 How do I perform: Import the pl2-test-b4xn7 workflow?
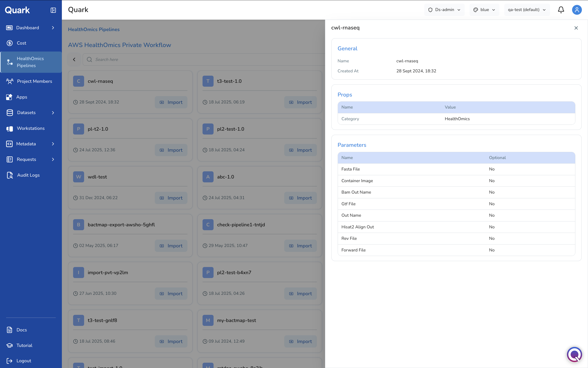(x=300, y=294)
